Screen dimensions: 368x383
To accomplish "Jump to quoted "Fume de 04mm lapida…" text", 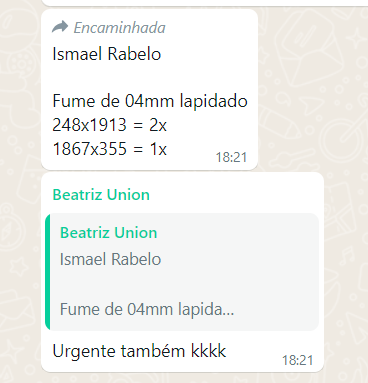I will click(147, 309).
